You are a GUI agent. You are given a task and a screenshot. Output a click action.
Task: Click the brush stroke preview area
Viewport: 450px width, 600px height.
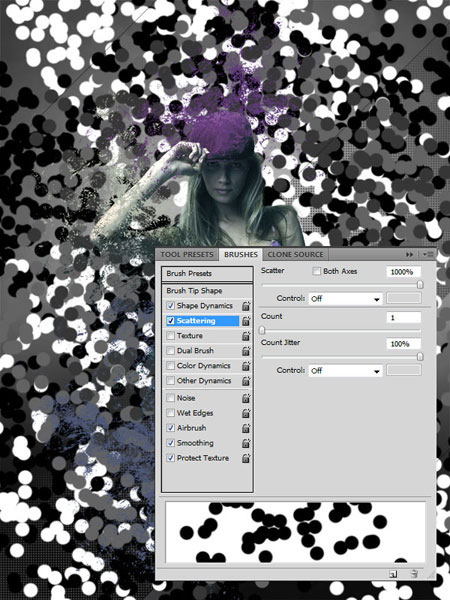295,532
